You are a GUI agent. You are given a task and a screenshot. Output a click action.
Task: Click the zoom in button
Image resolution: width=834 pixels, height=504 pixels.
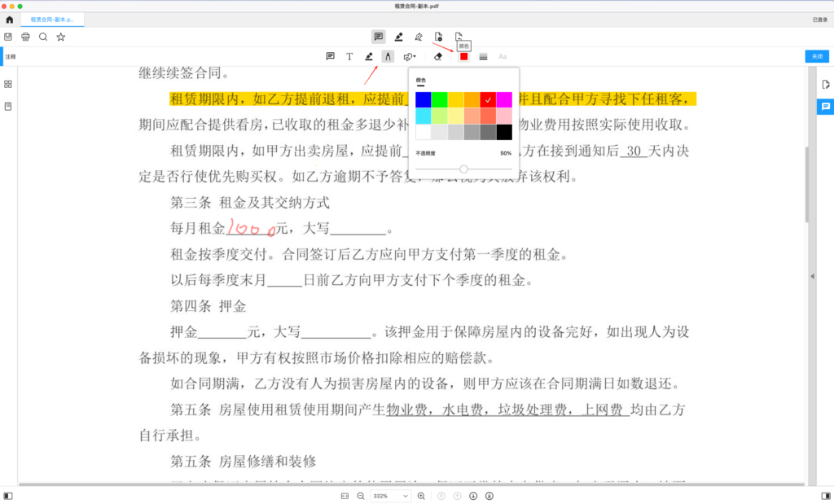click(421, 496)
